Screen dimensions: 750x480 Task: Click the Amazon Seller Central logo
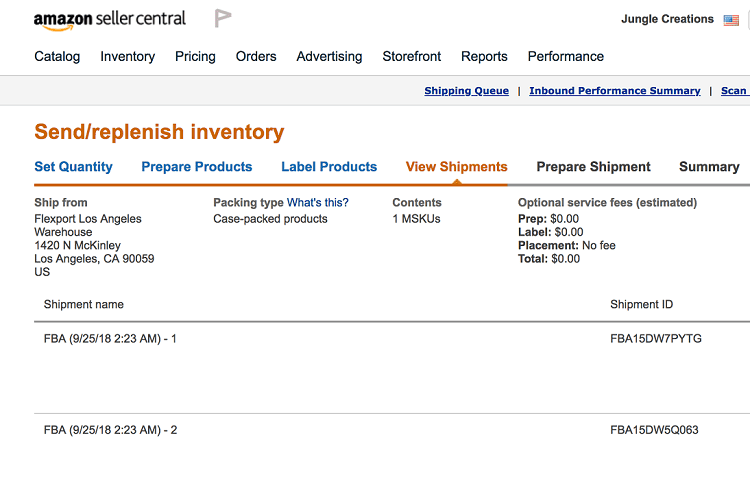(110, 20)
